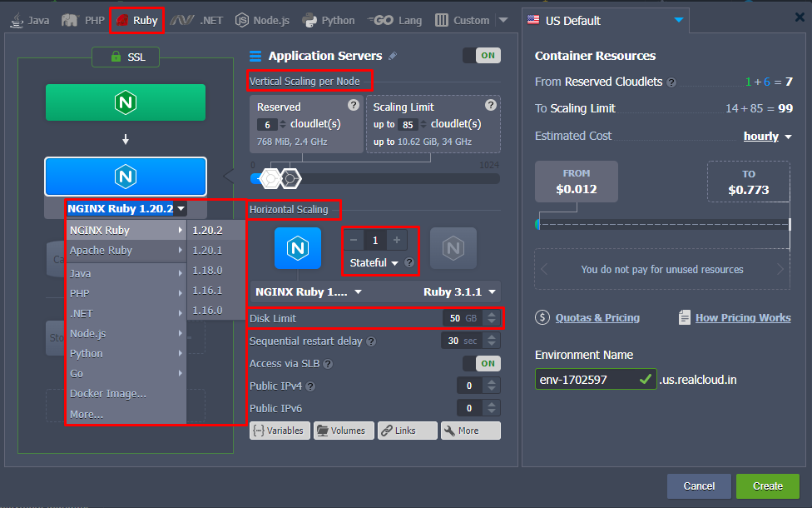
Task: Click the vertical scaling cloudlet slider handle
Action: click(x=270, y=178)
